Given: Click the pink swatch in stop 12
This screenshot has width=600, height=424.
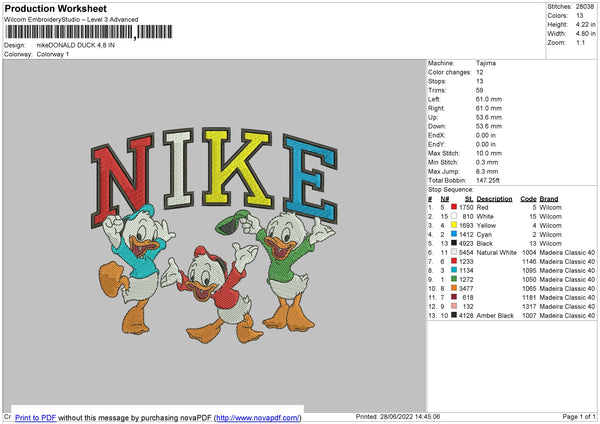Looking at the screenshot, I should pyautogui.click(x=454, y=306).
